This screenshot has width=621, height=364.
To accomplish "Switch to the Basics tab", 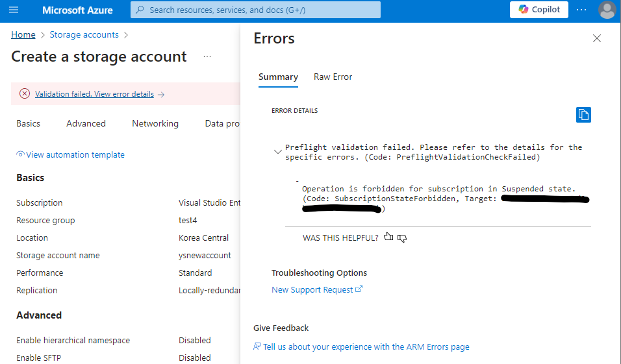I will [28, 123].
